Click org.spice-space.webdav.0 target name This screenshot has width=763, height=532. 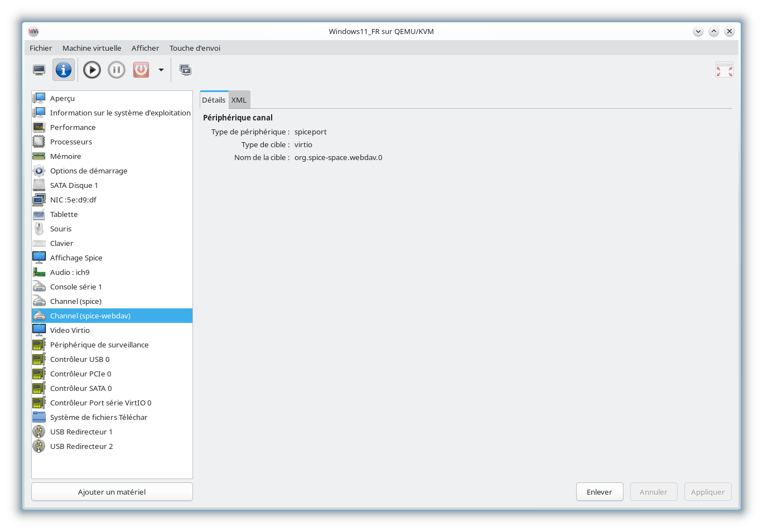339,158
